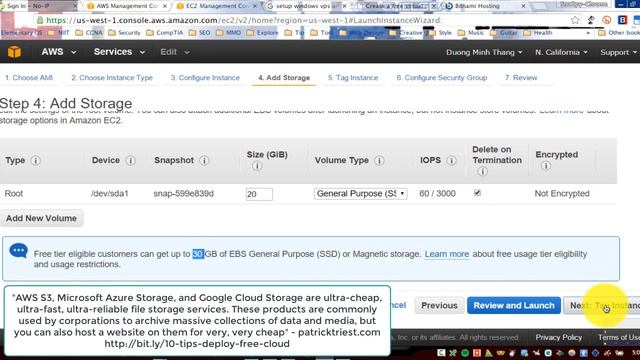Open the Health bookmarks folder
The image size is (640, 360).
(x=538, y=33)
